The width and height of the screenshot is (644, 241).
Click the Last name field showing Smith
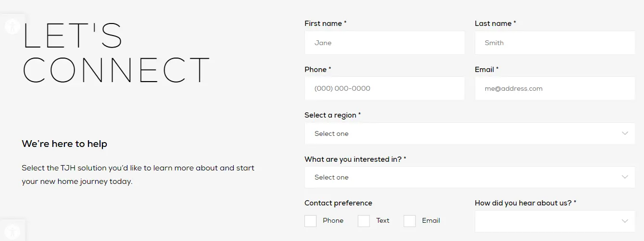pos(555,43)
